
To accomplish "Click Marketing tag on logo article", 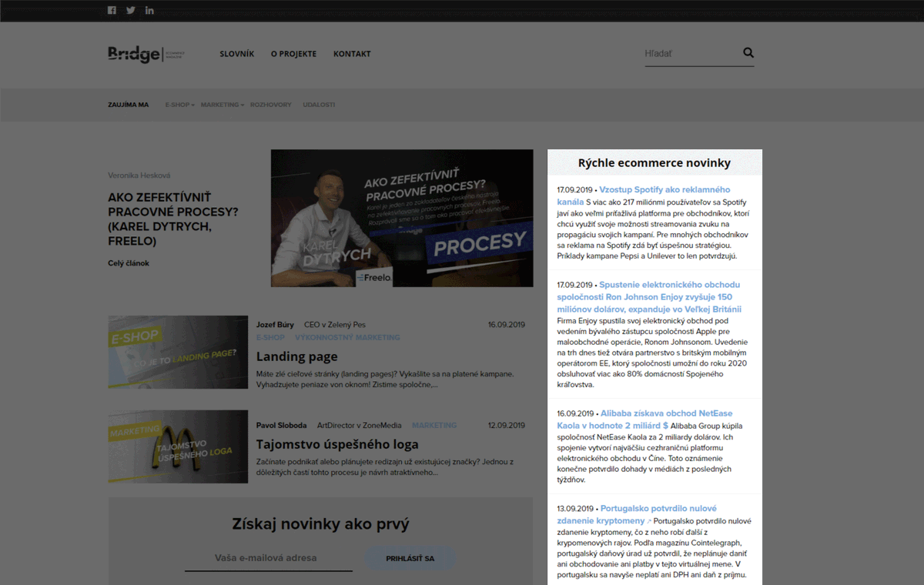I will tap(434, 425).
